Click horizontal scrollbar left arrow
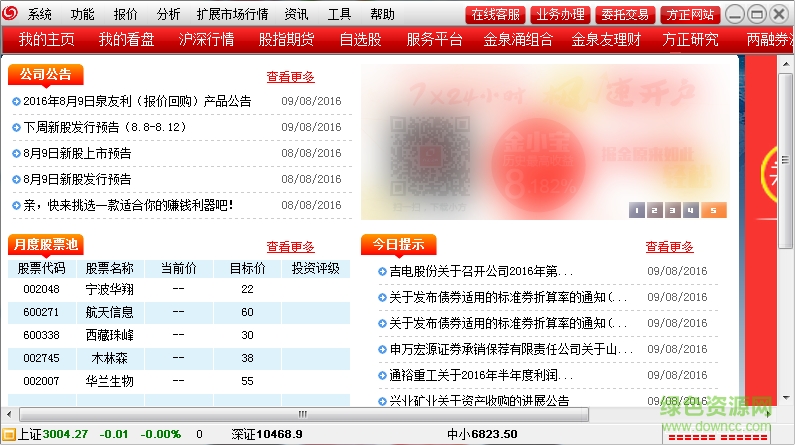 click(9, 415)
